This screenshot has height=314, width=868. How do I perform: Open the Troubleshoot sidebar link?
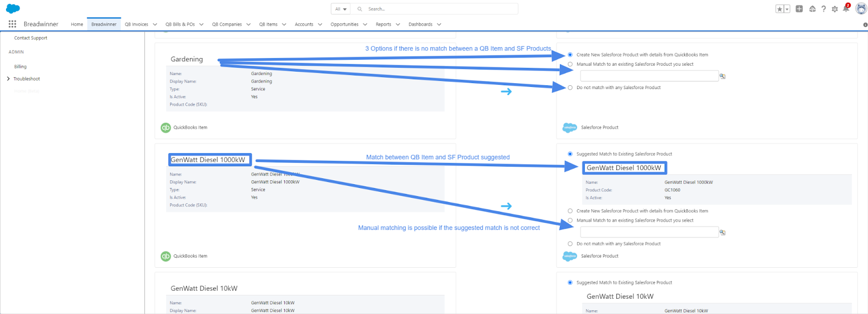[27, 79]
